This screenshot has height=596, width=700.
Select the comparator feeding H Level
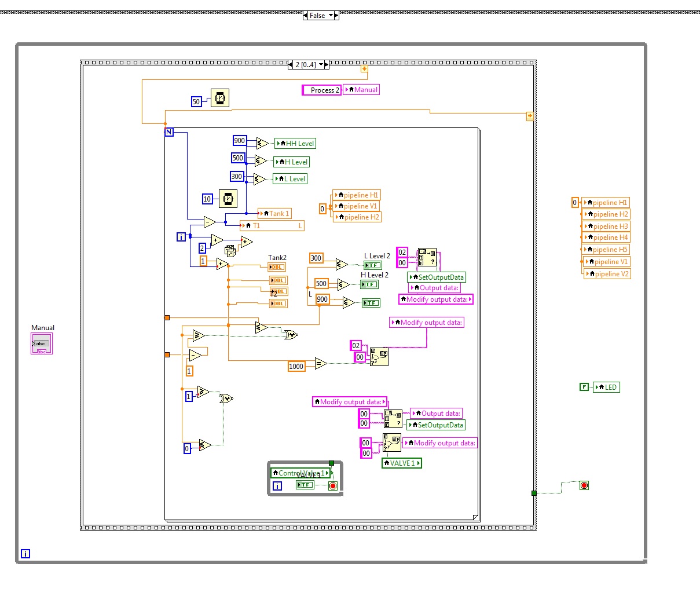click(261, 161)
